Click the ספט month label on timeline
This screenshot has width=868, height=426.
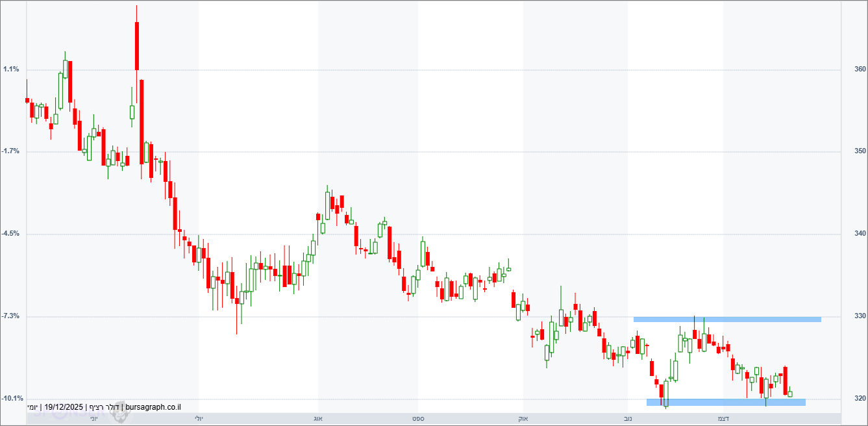417,419
